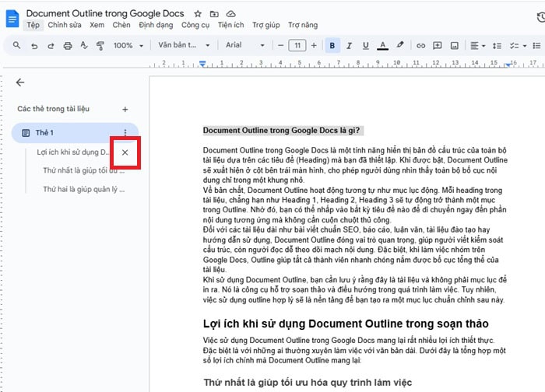This screenshot has width=545, height=392.
Task: Insert an image
Action: pos(454,45)
